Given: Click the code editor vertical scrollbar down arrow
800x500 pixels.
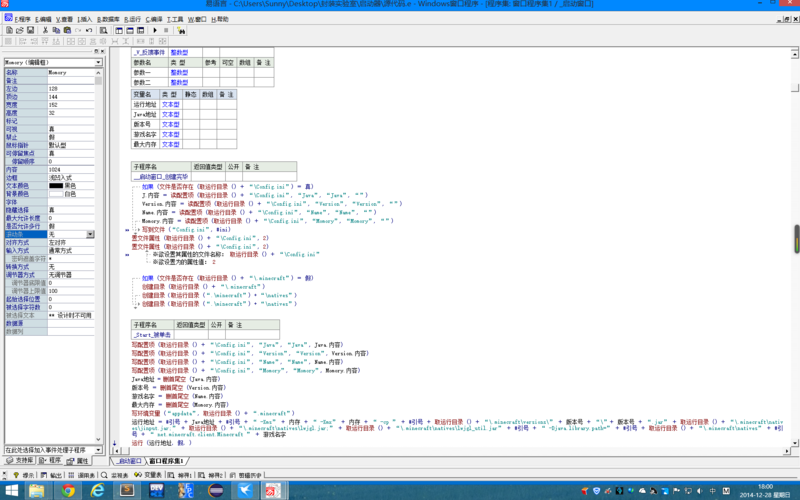Looking at the screenshot, I should 794,443.
